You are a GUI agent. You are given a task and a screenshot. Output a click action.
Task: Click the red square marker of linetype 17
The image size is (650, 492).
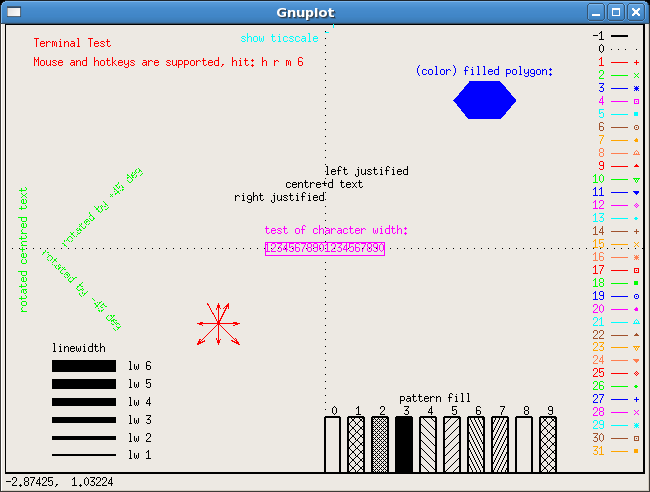pos(636,270)
